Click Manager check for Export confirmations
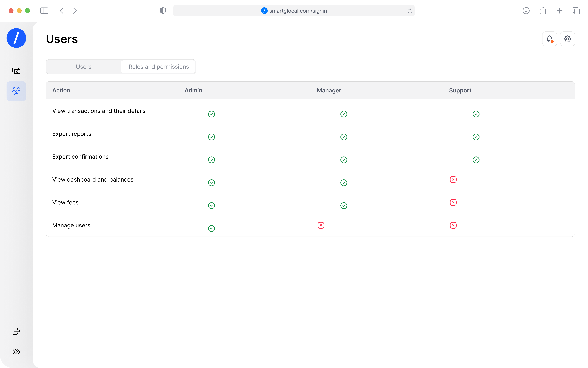 (344, 160)
